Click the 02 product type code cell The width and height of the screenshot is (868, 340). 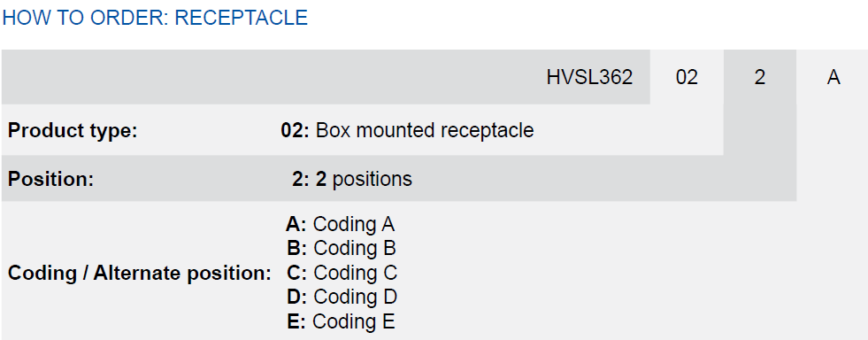687,78
